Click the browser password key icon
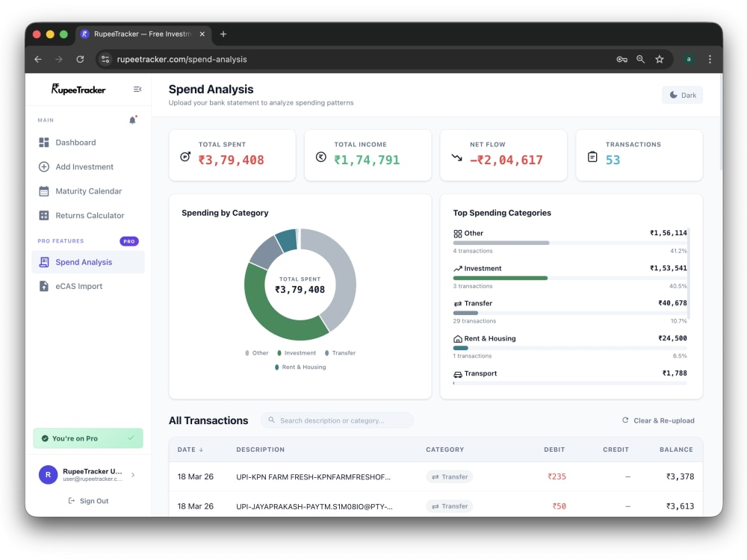Image resolution: width=747 pixels, height=560 pixels. click(x=622, y=59)
